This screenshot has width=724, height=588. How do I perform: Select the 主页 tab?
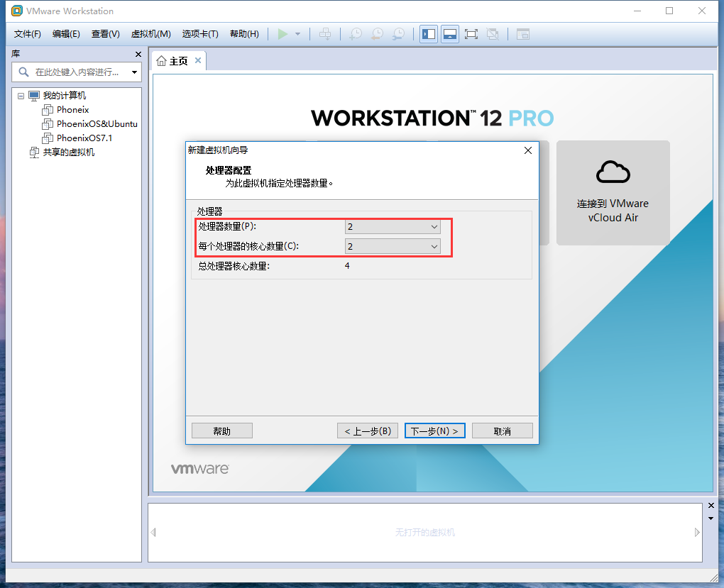(x=178, y=61)
